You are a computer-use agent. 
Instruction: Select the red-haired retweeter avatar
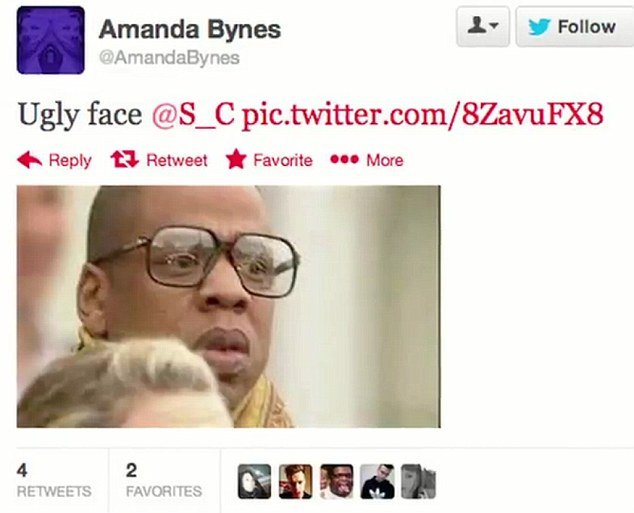click(x=296, y=481)
